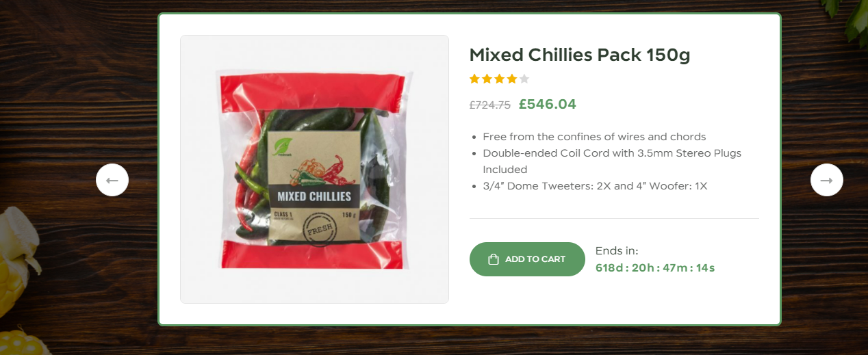Advance to next product with right arrow
Screen dimensions: 868x355
(827, 181)
